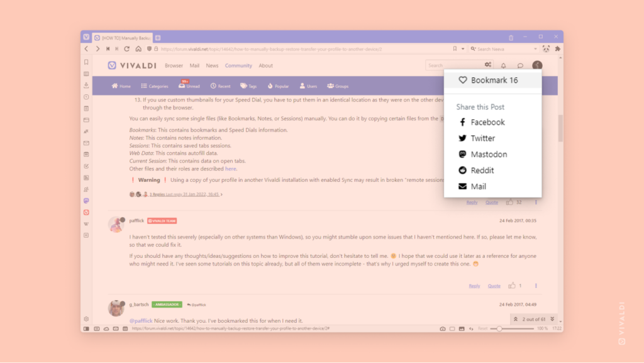Open the closed tabs trash can

[x=511, y=37]
